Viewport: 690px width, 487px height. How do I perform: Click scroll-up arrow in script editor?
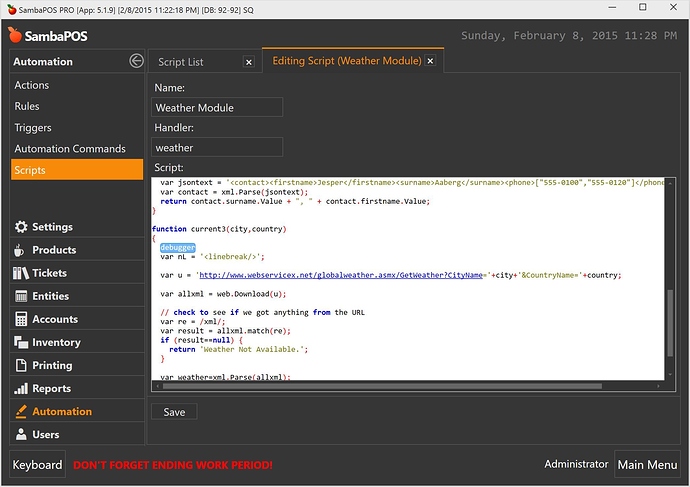[670, 183]
